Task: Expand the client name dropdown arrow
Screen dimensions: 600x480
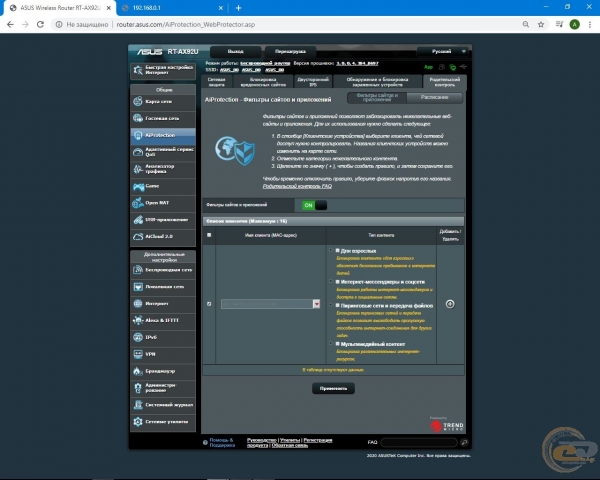Action: pyautogui.click(x=316, y=304)
